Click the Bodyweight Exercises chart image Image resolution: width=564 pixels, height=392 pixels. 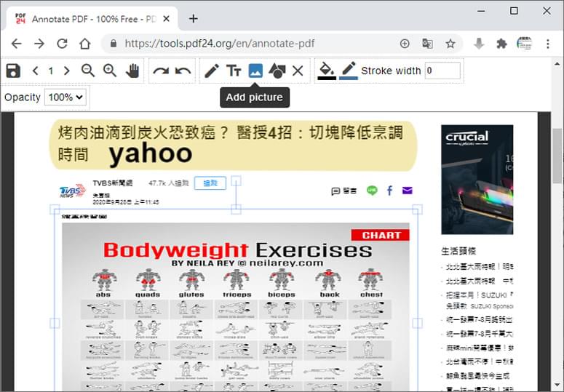click(236, 307)
